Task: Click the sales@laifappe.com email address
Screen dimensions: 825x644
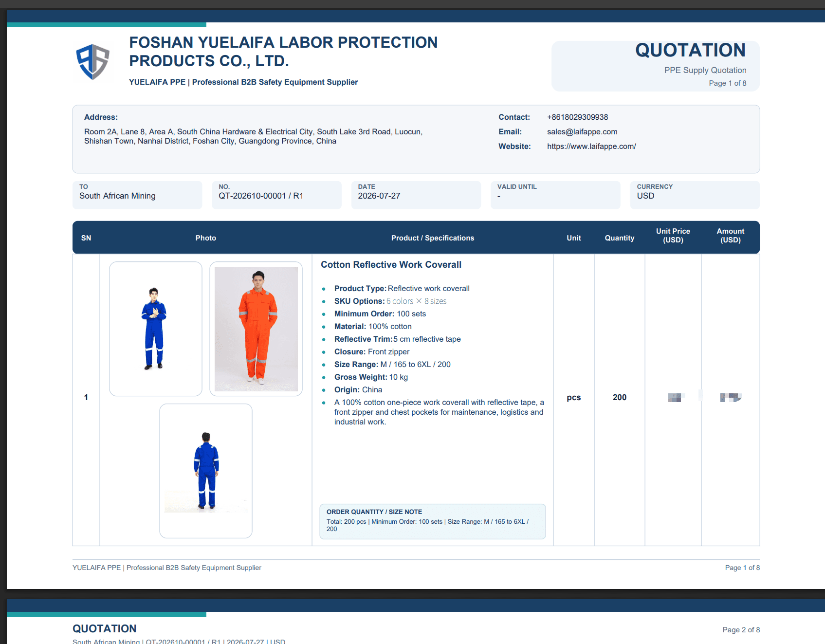Action: coord(582,132)
